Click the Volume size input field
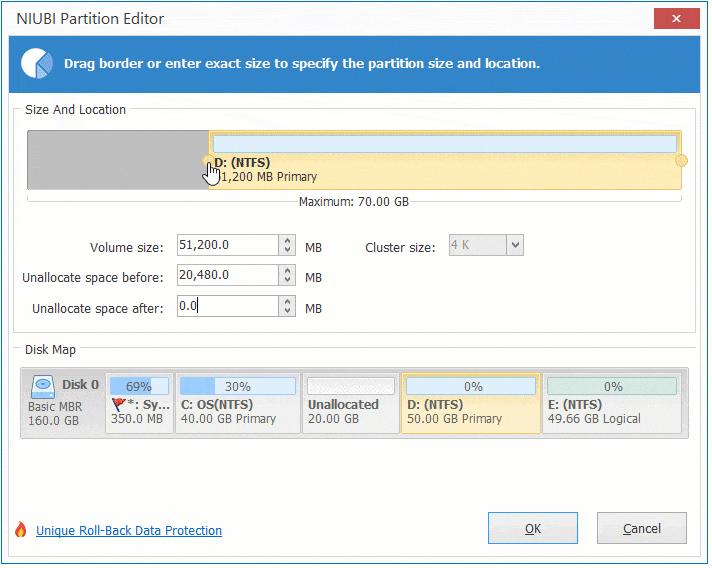The image size is (712, 568). pyautogui.click(x=226, y=245)
